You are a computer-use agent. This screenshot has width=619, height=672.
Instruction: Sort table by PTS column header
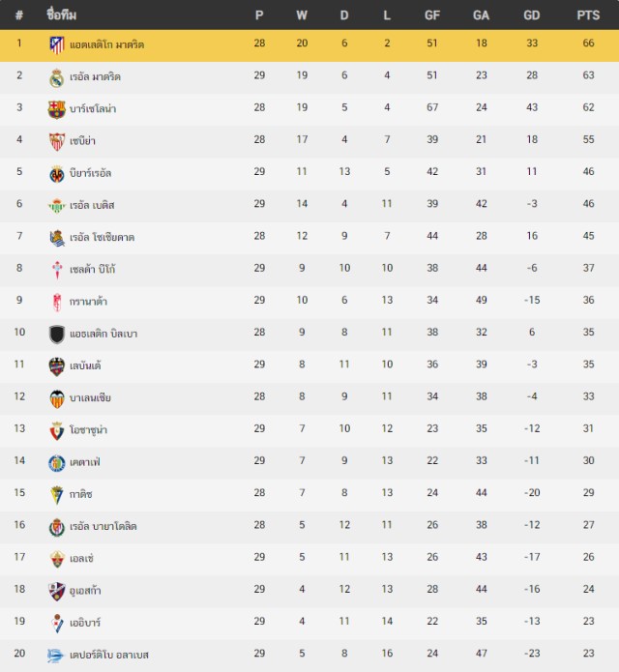pyautogui.click(x=588, y=15)
